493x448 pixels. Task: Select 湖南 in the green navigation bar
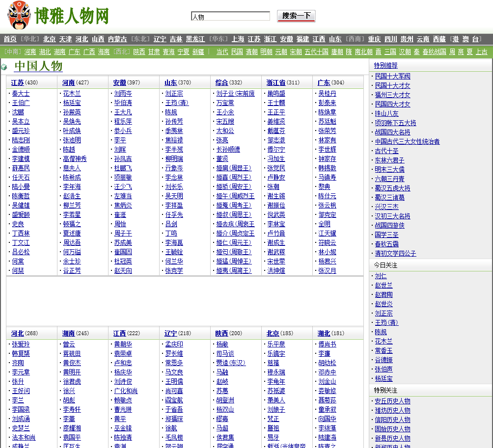point(60,52)
